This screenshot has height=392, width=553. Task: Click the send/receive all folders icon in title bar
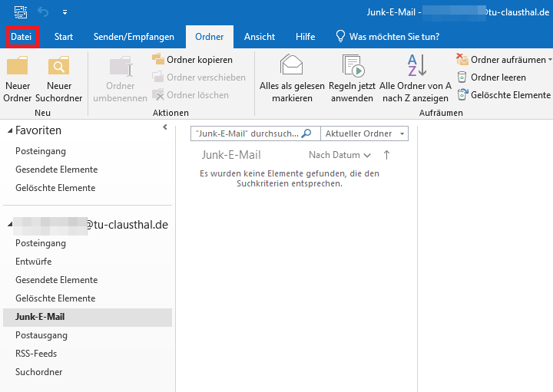(x=21, y=12)
